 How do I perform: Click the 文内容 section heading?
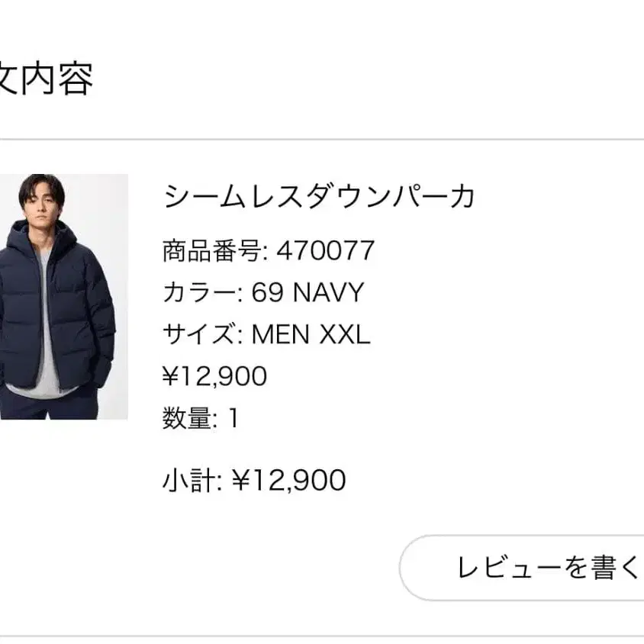click(46, 79)
